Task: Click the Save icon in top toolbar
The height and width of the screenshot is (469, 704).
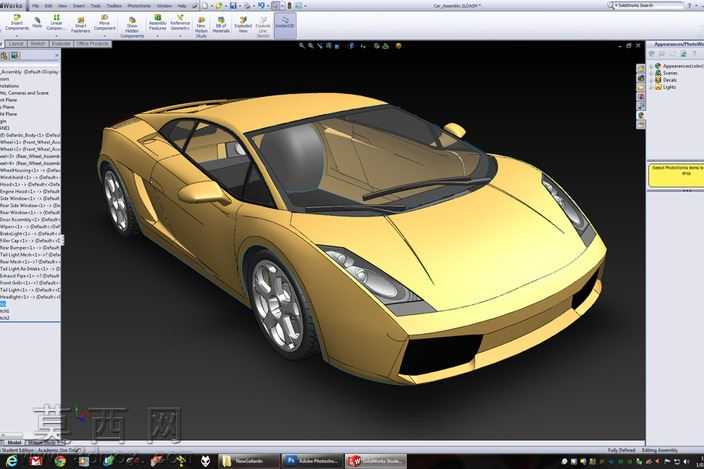Action: click(x=233, y=6)
